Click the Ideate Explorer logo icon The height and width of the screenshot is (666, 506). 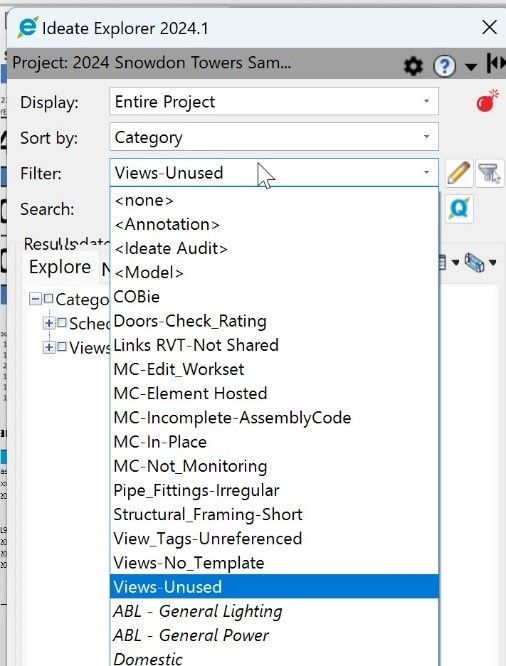tap(28, 28)
